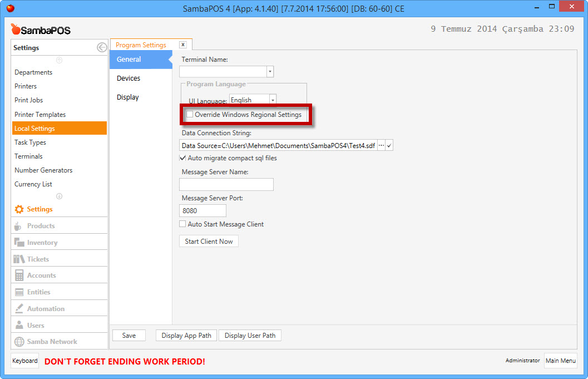Image resolution: width=588 pixels, height=379 pixels.
Task: Open Inventory section via its icon
Action: coord(19,243)
